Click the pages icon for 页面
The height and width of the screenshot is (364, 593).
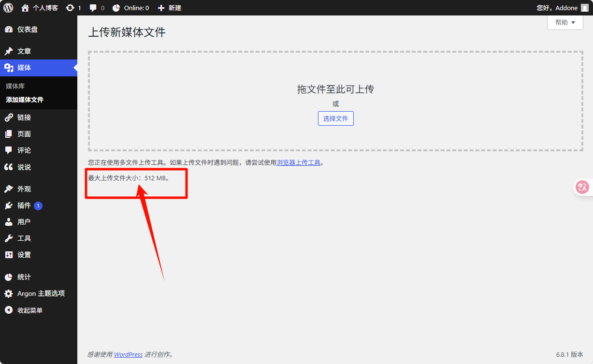[9, 134]
